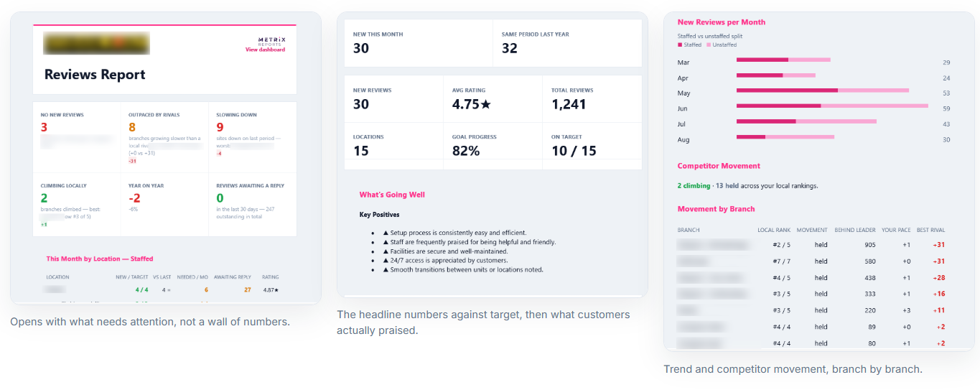
Task: Select the Climbing Locally card
Action: (x=77, y=204)
